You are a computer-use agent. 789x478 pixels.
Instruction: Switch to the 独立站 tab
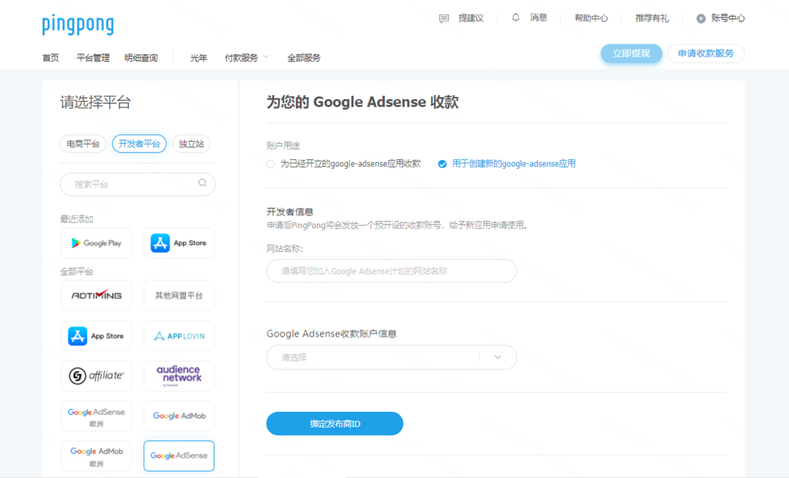point(191,144)
